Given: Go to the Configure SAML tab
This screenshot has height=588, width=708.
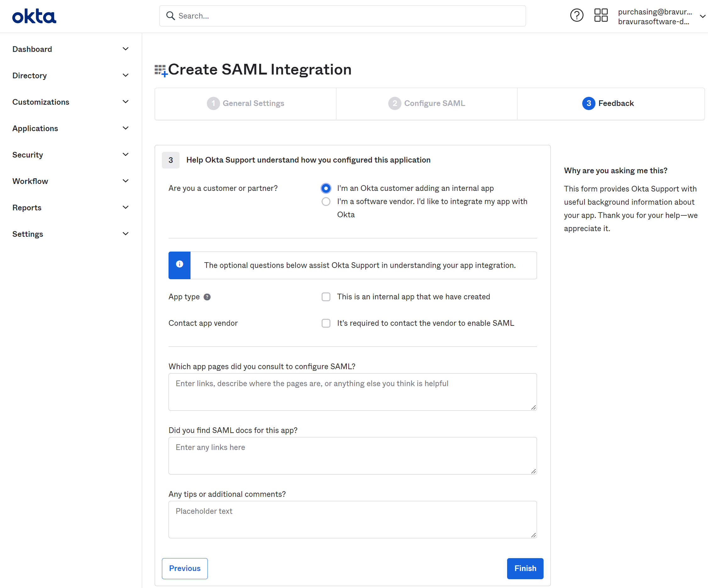Looking at the screenshot, I should point(427,103).
